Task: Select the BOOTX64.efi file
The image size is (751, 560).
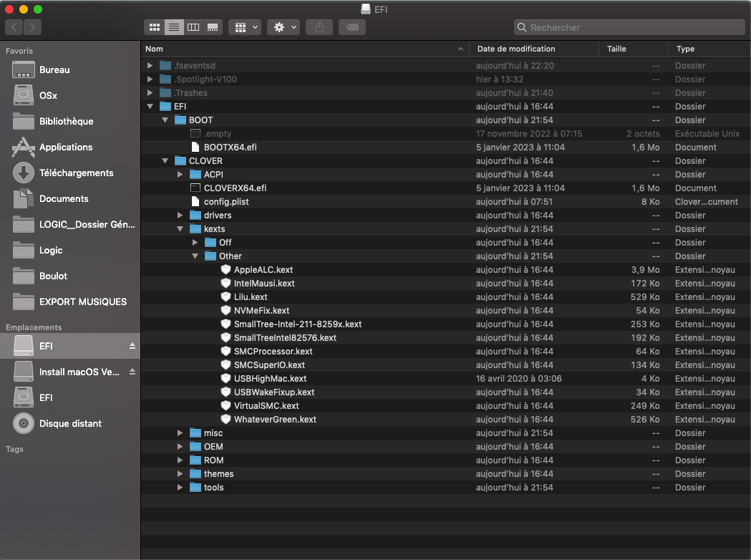Action: (445, 148)
